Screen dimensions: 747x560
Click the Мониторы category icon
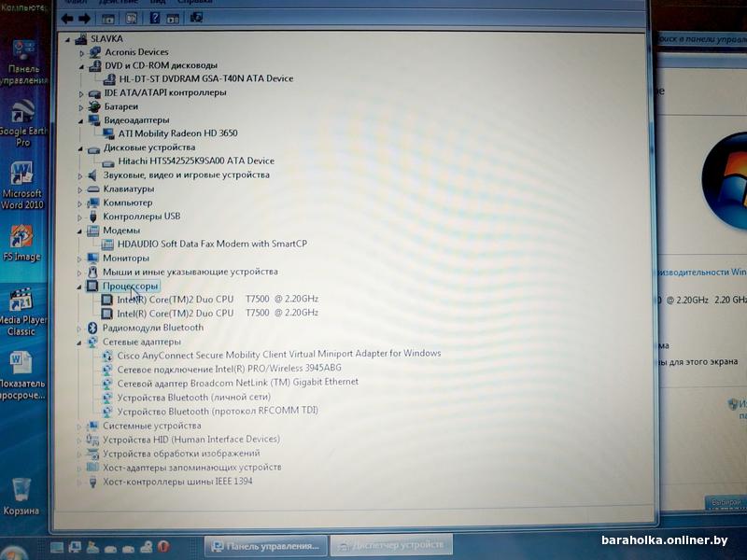pyautogui.click(x=92, y=259)
